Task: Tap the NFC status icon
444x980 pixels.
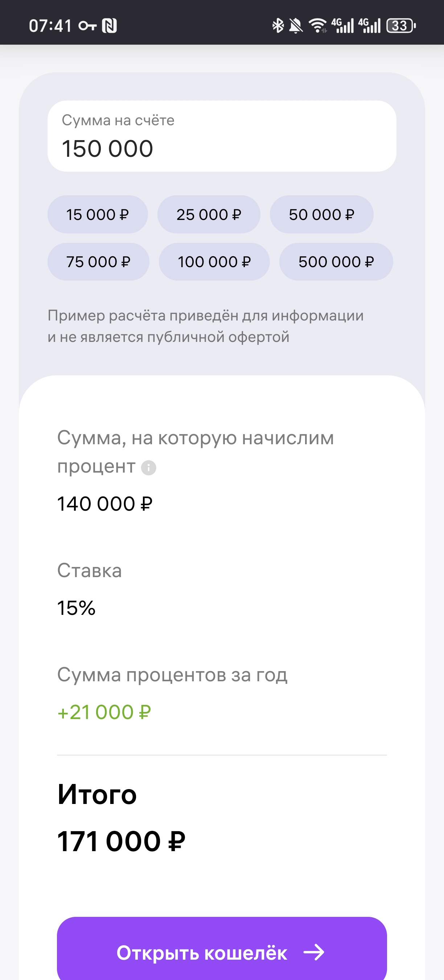Action: point(110,26)
